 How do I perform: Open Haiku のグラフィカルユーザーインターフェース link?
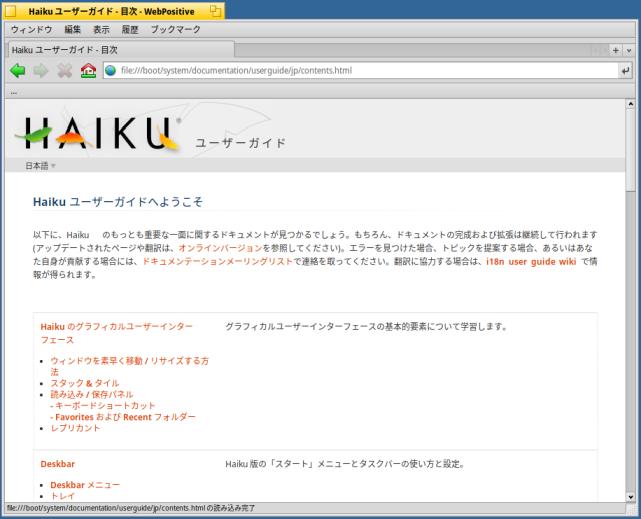click(x=116, y=333)
